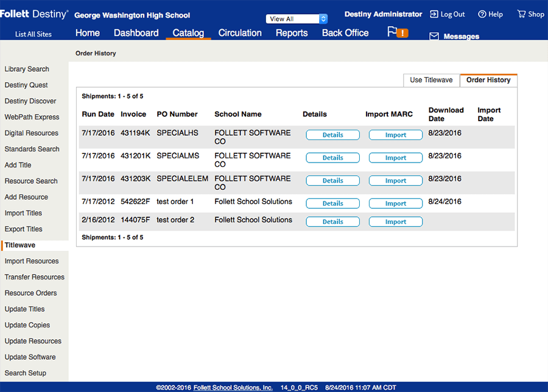Click List All Sites link
This screenshot has width=548, height=392.
coord(33,34)
